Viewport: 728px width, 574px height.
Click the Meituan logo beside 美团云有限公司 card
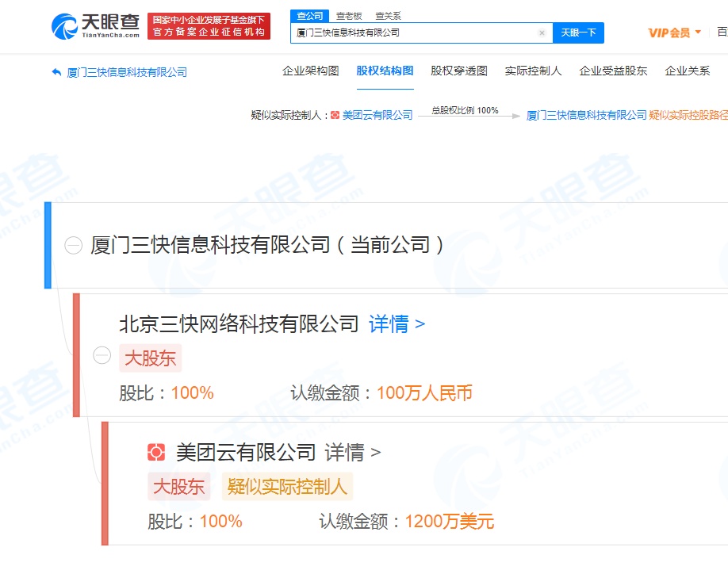pyautogui.click(x=156, y=452)
